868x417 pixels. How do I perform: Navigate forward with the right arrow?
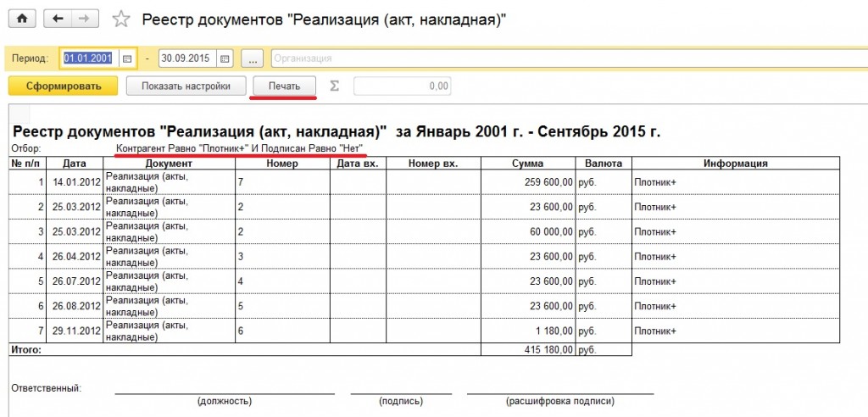point(84,19)
